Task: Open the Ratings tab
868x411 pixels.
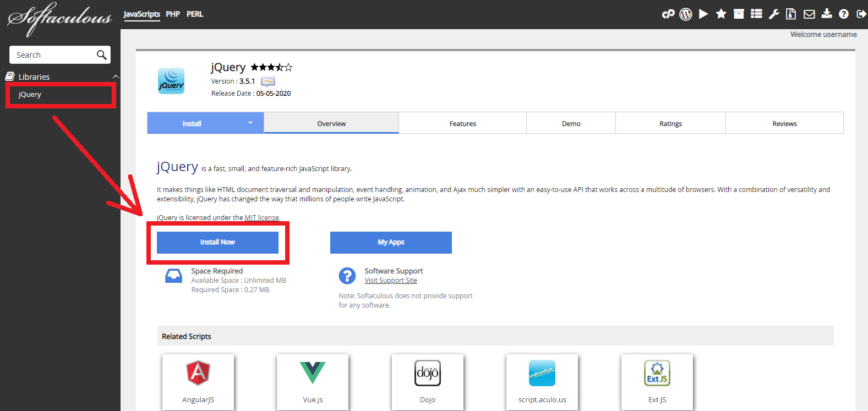Action: [x=670, y=123]
